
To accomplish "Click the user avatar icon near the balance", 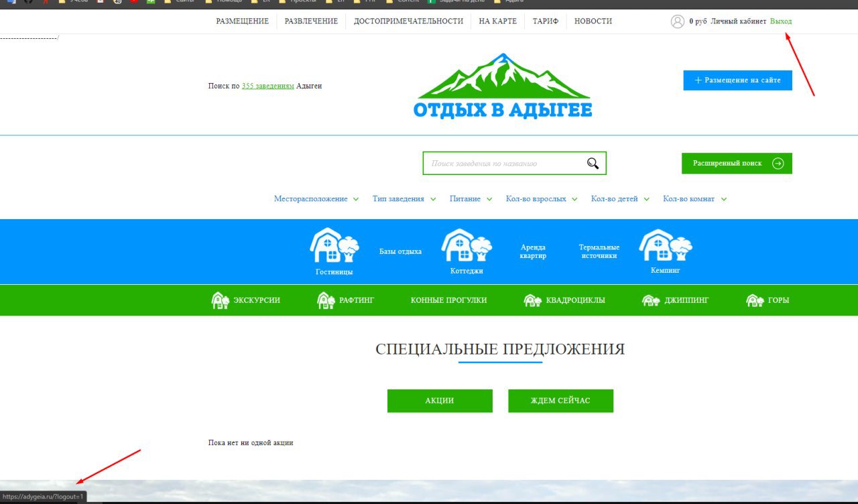I will tap(677, 21).
